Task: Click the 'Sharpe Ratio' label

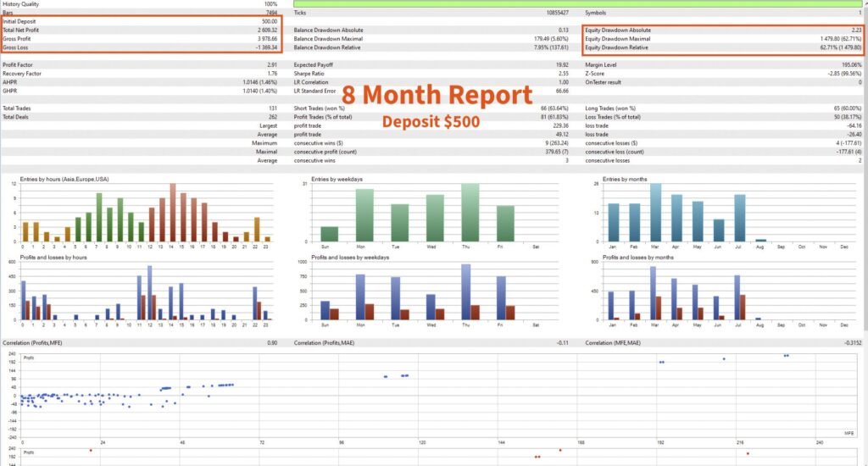Action: [309, 74]
